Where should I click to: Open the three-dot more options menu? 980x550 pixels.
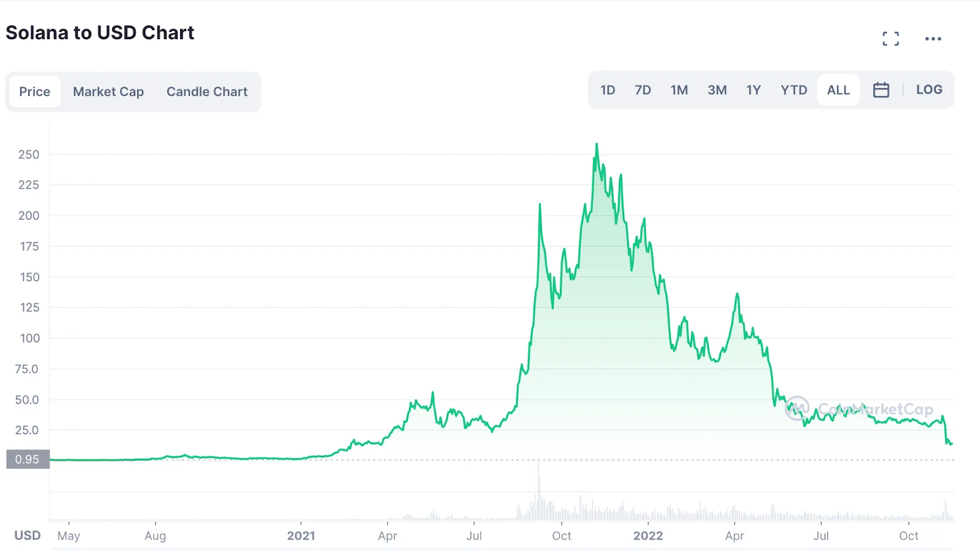tap(933, 39)
